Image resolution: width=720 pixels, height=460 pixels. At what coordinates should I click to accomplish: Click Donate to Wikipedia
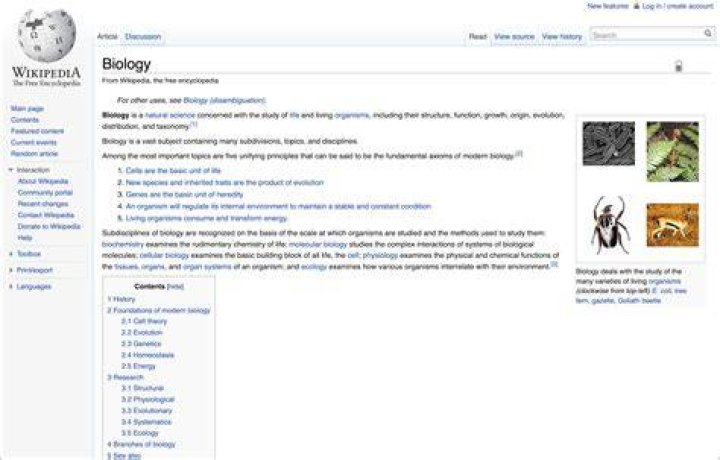pos(49,226)
